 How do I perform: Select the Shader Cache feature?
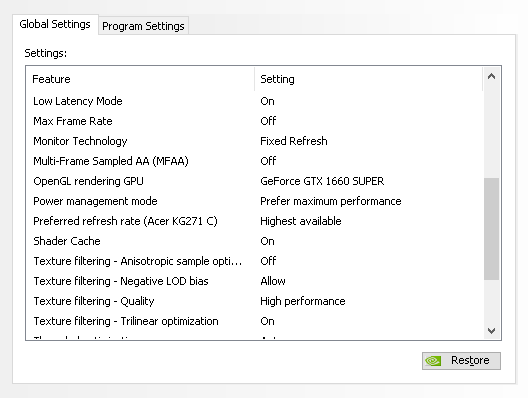(x=67, y=241)
